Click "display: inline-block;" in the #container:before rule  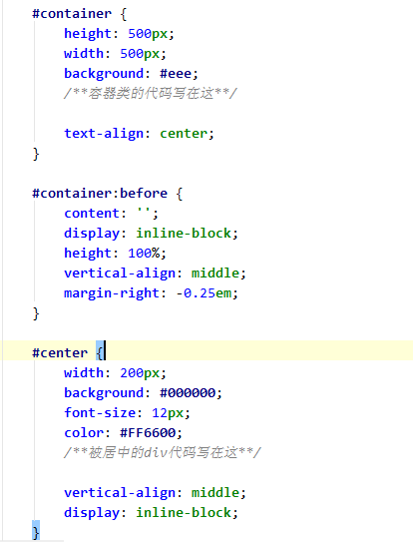tap(151, 233)
